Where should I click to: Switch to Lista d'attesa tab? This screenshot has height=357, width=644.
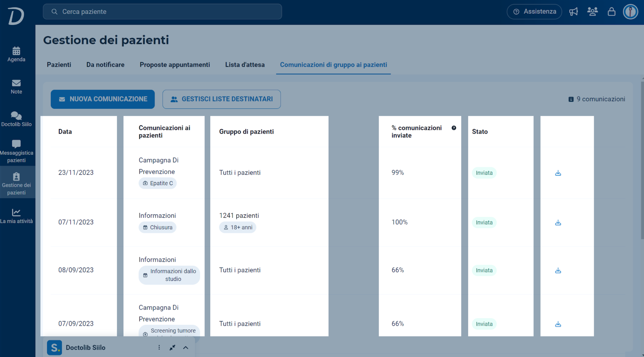pyautogui.click(x=245, y=65)
